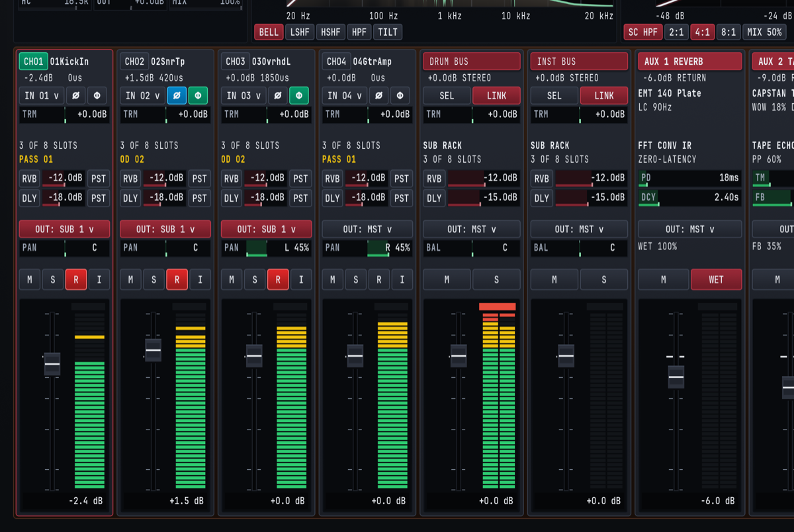The width and height of the screenshot is (794, 532).
Task: Click the CH04 TRM trim field
Action: click(x=367, y=114)
